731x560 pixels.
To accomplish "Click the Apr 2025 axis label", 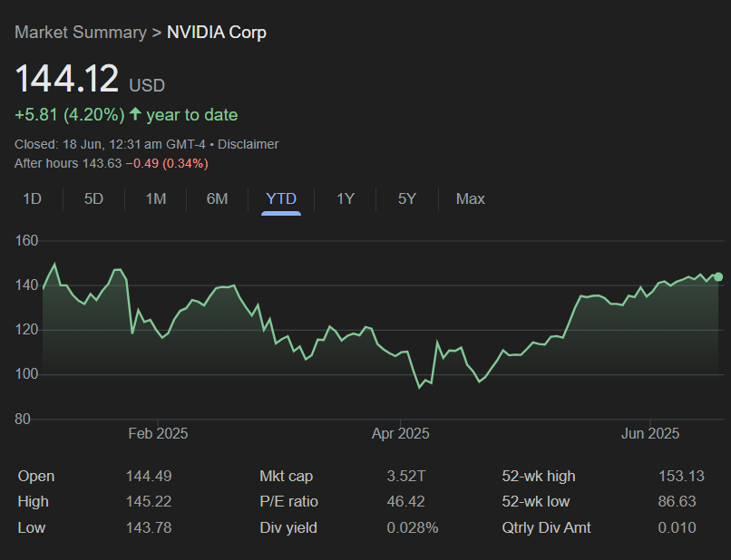I will point(401,434).
